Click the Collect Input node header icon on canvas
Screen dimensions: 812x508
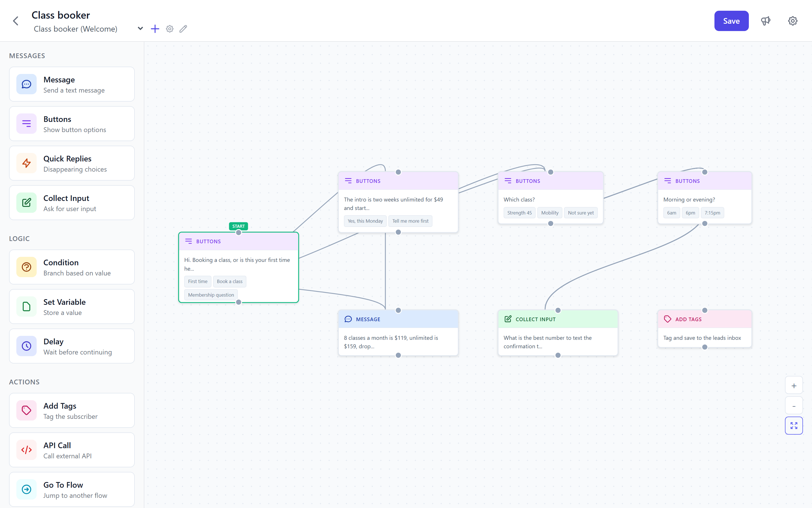pos(508,319)
